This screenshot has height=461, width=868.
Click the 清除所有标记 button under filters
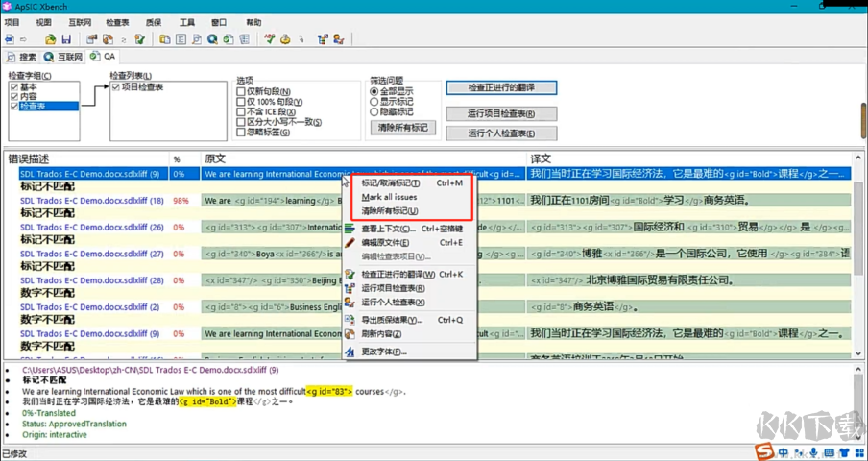403,128
